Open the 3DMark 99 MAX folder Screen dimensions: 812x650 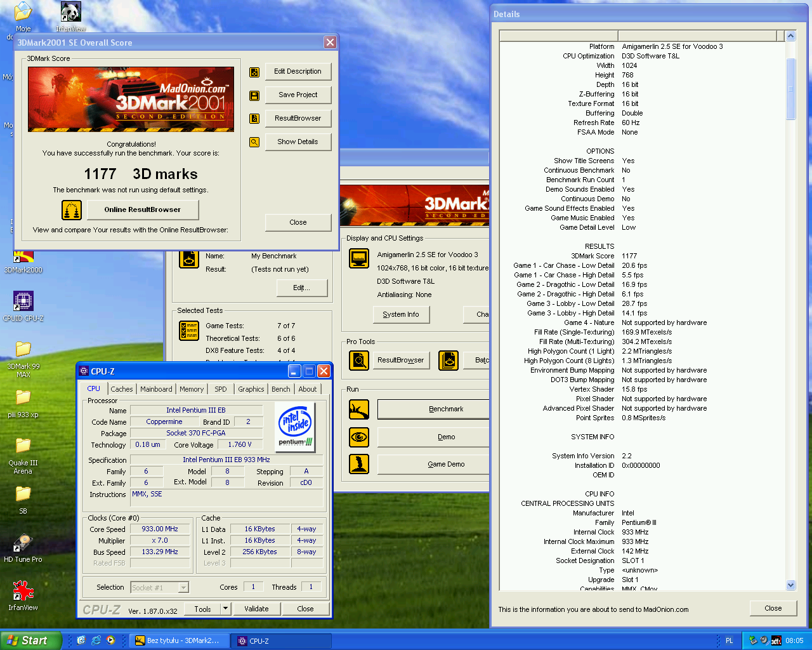[x=23, y=359]
